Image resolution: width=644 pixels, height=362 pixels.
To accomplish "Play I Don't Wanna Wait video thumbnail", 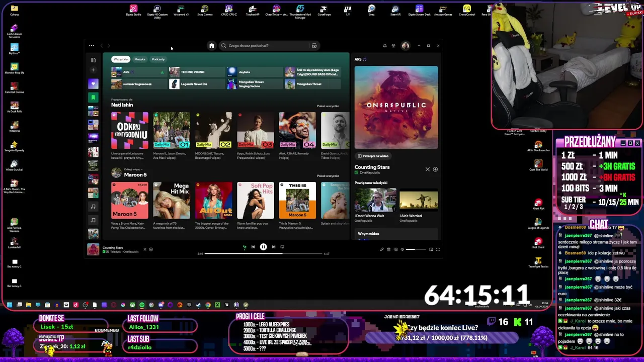I will point(375,200).
